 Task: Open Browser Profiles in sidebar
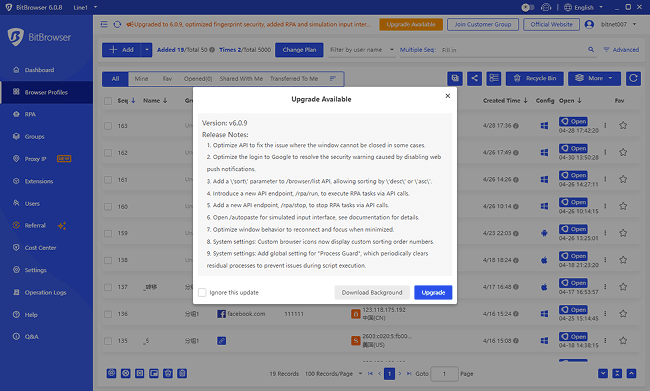[x=46, y=92]
